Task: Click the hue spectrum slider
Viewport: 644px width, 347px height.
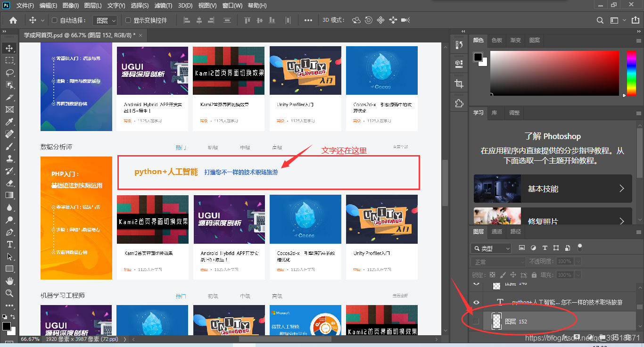Action: [x=631, y=73]
